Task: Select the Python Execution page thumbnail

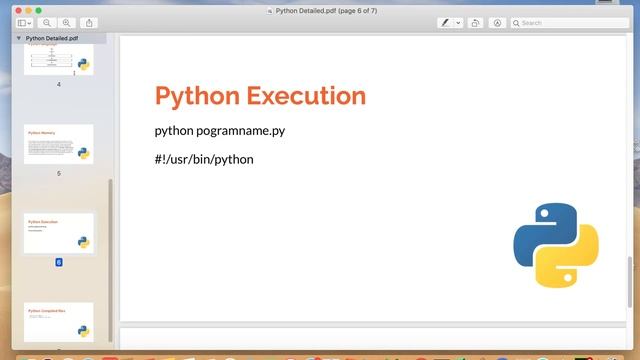Action: pos(59,233)
